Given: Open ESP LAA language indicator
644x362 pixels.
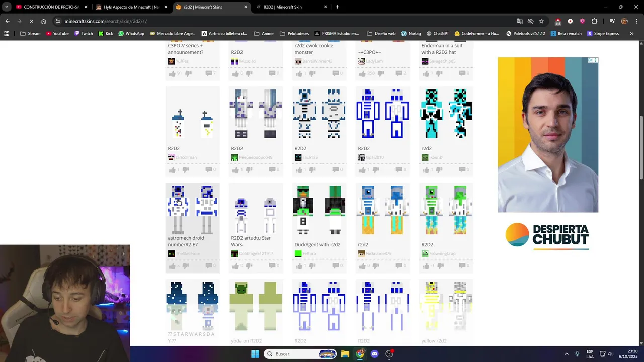Looking at the screenshot, I should (590, 354).
